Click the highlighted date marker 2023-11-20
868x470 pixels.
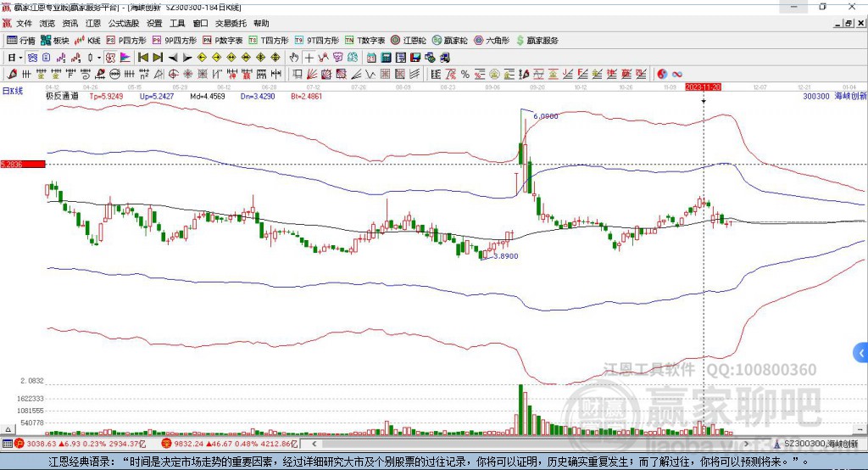click(703, 87)
